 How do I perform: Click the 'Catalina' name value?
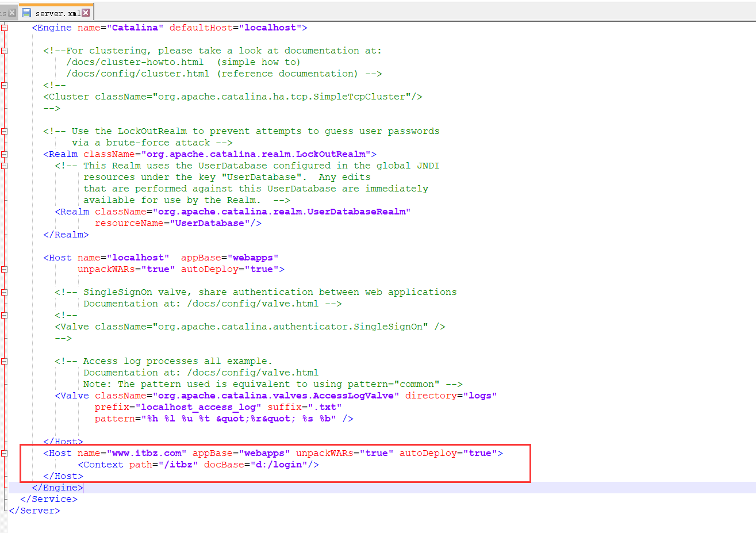(x=135, y=28)
